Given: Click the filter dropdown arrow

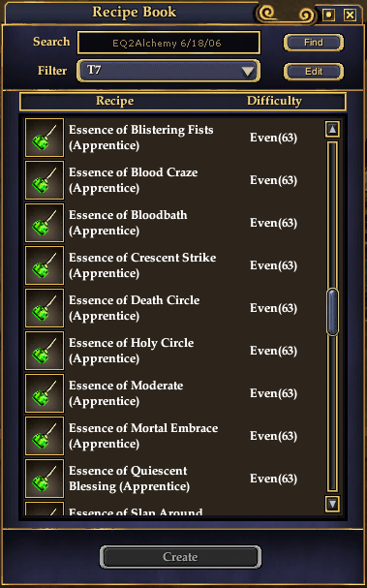Looking at the screenshot, I should [248, 71].
